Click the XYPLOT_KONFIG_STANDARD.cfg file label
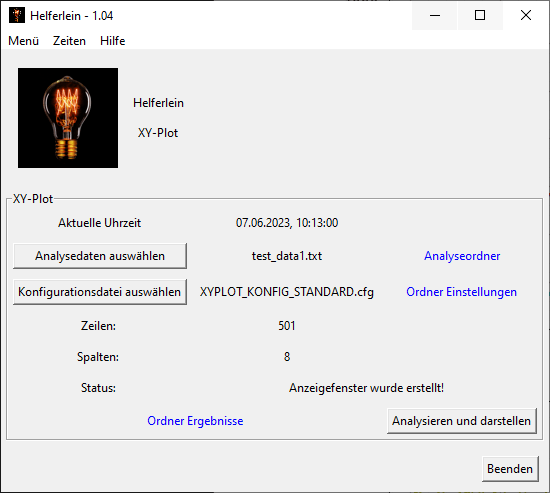 [287, 292]
